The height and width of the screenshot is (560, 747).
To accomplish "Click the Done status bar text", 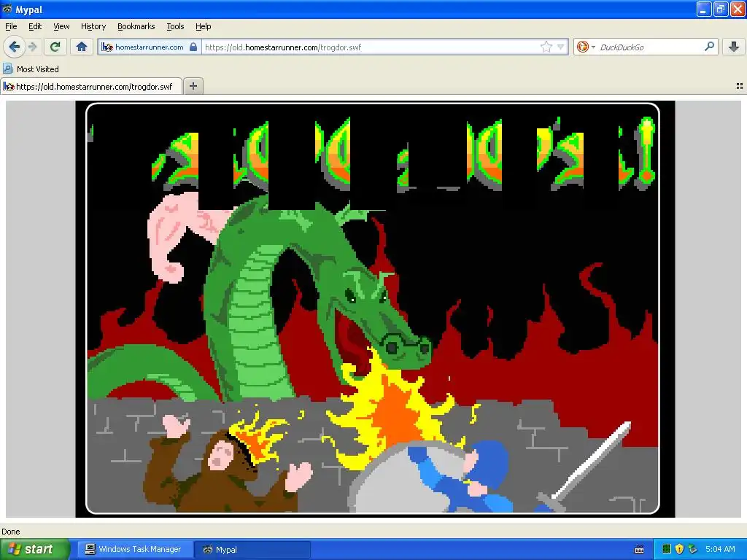I will coord(11,532).
